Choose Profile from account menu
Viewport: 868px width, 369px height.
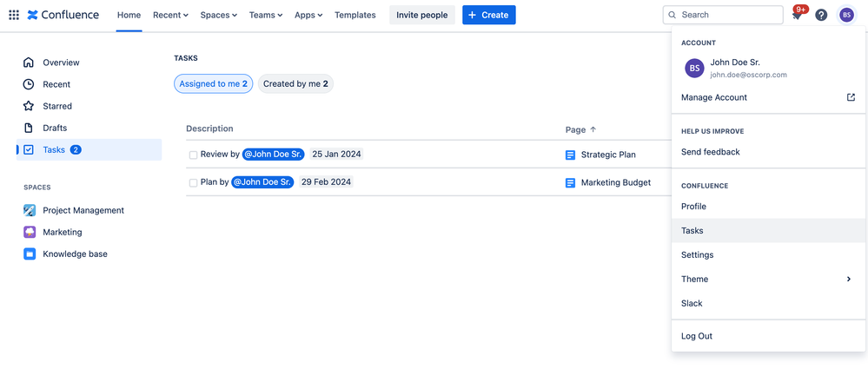pos(769,207)
